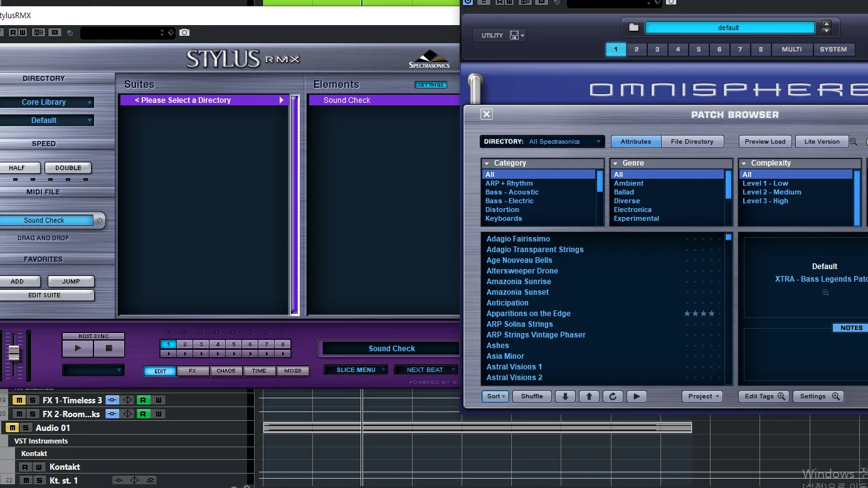The image size is (868, 488).
Task: Solo the FX 1-Timeless 3 track
Action: 33,400
